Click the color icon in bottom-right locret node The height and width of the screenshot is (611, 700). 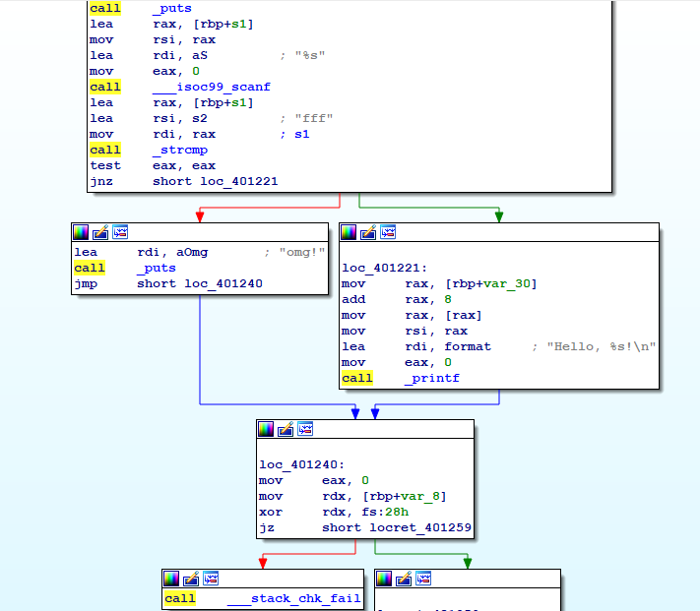point(384,579)
